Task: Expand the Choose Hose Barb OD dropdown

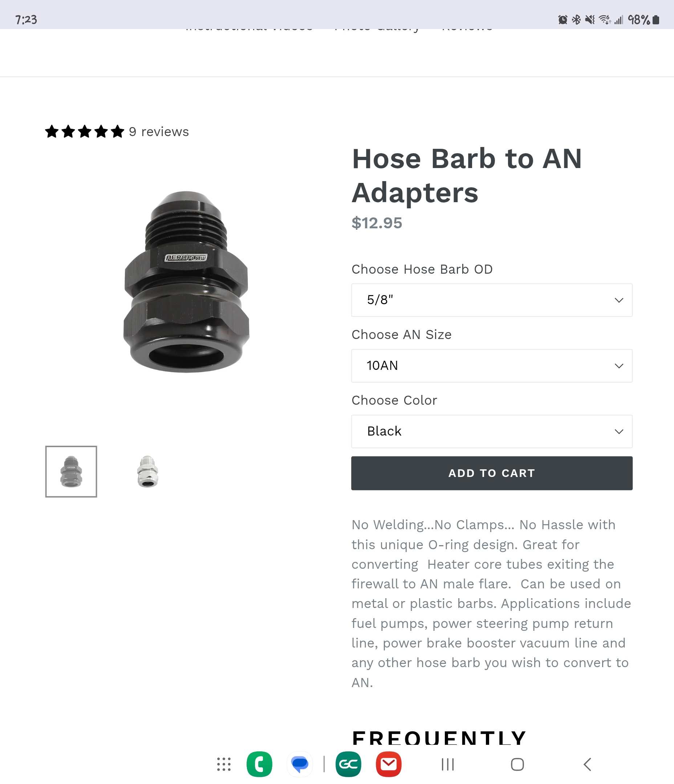Action: coord(491,300)
